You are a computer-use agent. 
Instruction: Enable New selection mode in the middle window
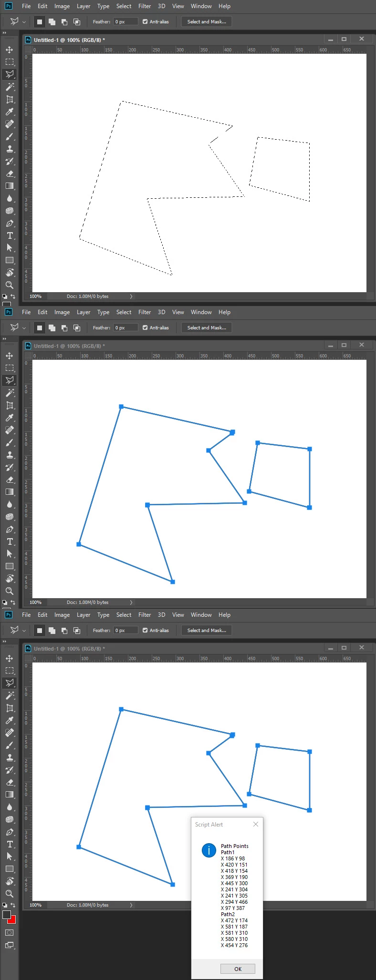pyautogui.click(x=40, y=327)
